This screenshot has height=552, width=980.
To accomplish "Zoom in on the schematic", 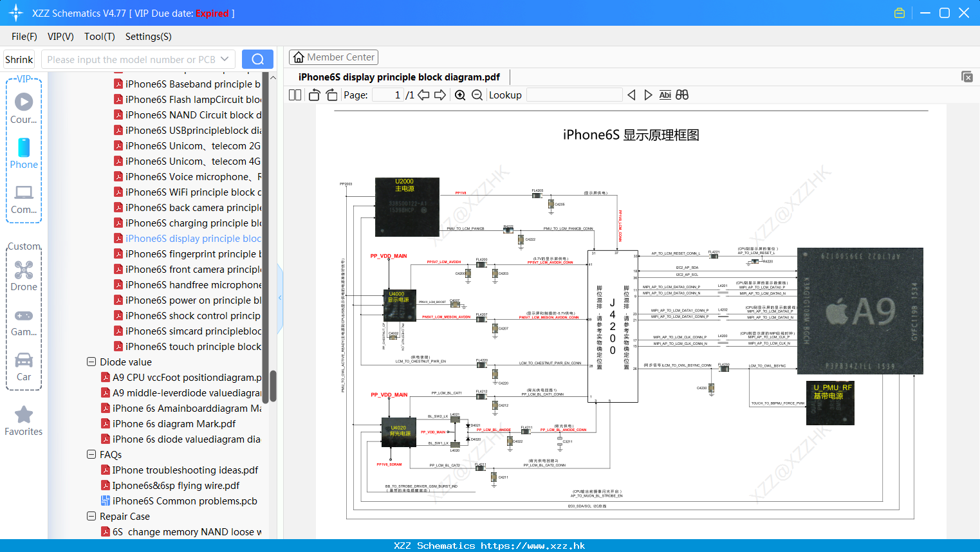I will coord(460,95).
